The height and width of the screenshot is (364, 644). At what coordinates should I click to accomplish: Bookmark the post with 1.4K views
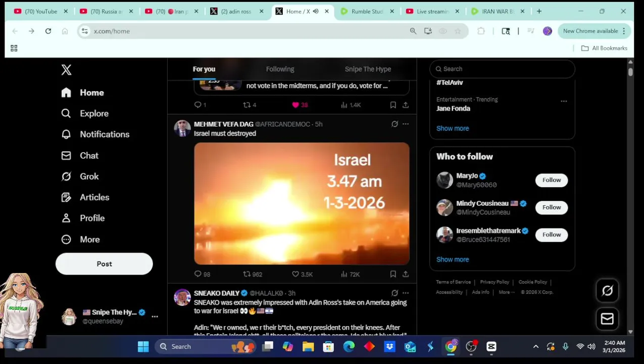pos(393,105)
